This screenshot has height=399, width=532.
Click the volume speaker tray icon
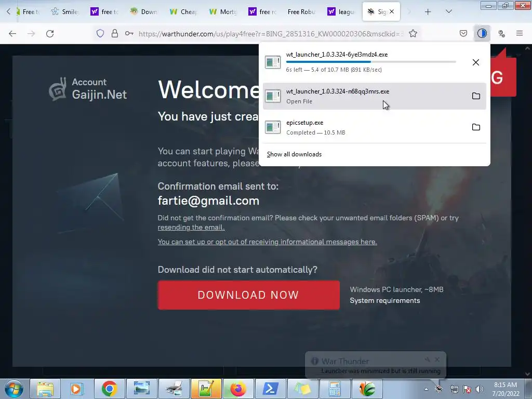click(x=479, y=389)
